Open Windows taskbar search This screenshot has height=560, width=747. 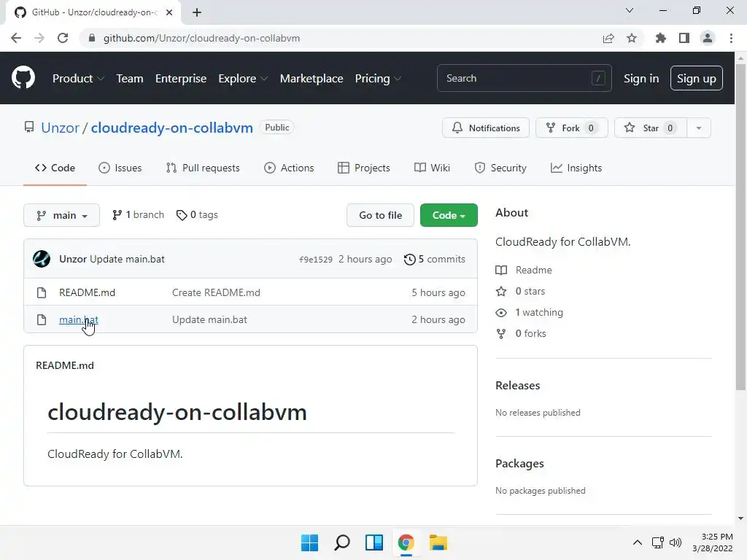tap(342, 542)
